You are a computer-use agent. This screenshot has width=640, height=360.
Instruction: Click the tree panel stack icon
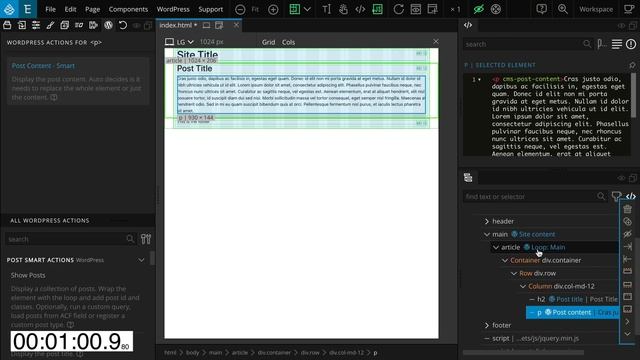468,178
